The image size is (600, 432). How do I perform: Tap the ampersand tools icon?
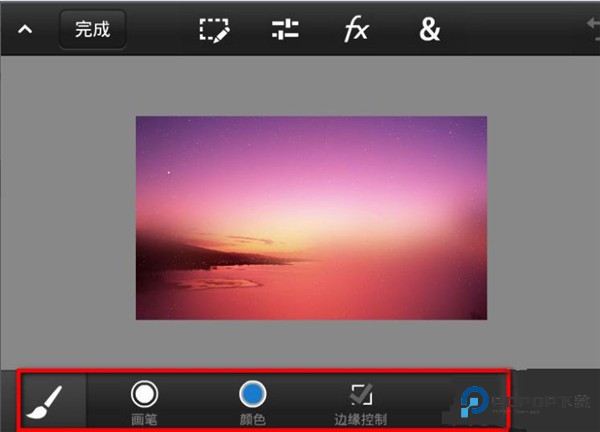pos(429,30)
